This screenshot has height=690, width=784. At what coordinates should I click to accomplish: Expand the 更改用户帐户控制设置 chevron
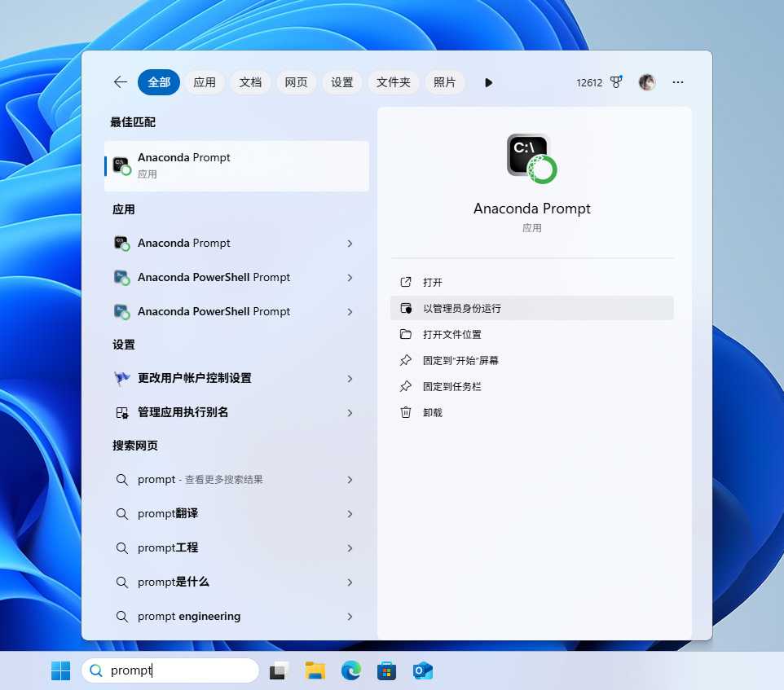[x=350, y=379]
